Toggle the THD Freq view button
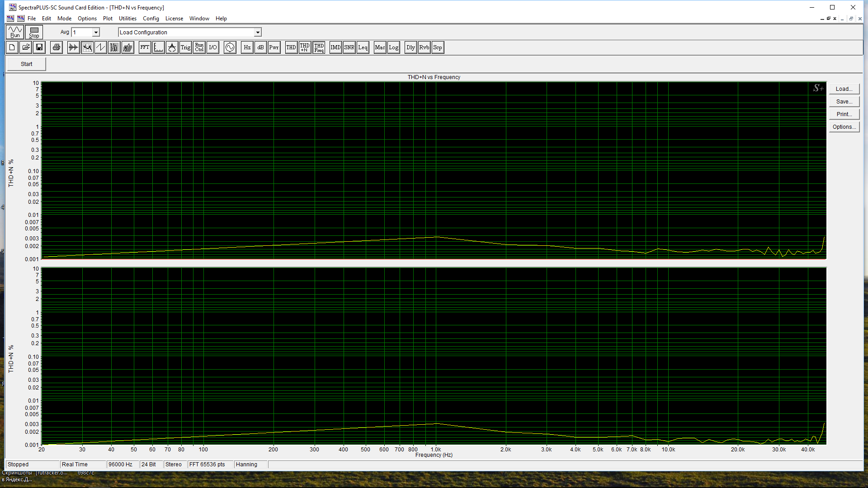This screenshot has height=488, width=868. point(319,47)
